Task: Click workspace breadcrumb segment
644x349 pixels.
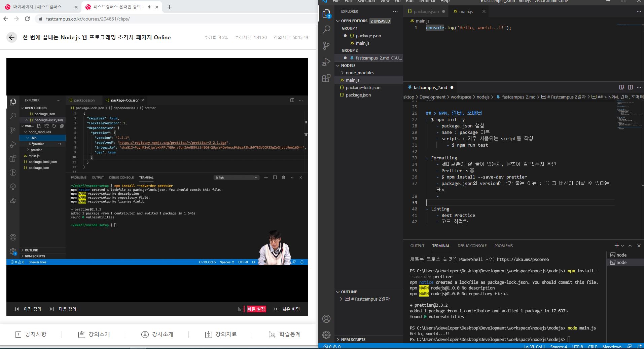Action: click(x=461, y=97)
